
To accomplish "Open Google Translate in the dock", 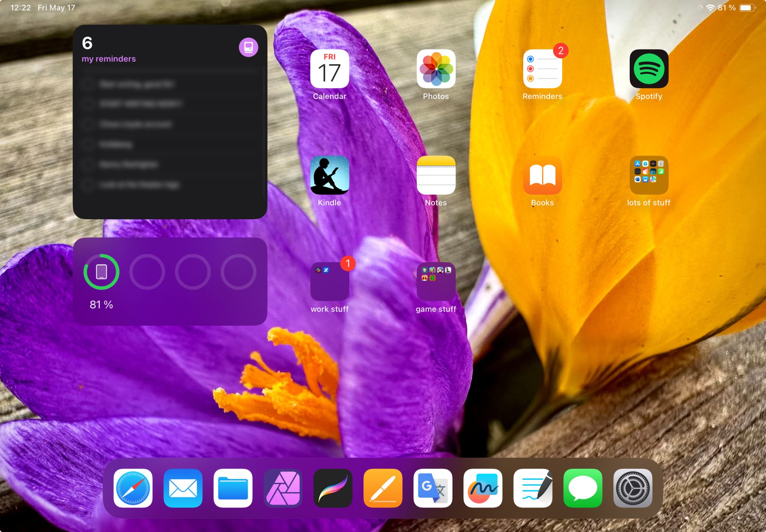I will 433,488.
